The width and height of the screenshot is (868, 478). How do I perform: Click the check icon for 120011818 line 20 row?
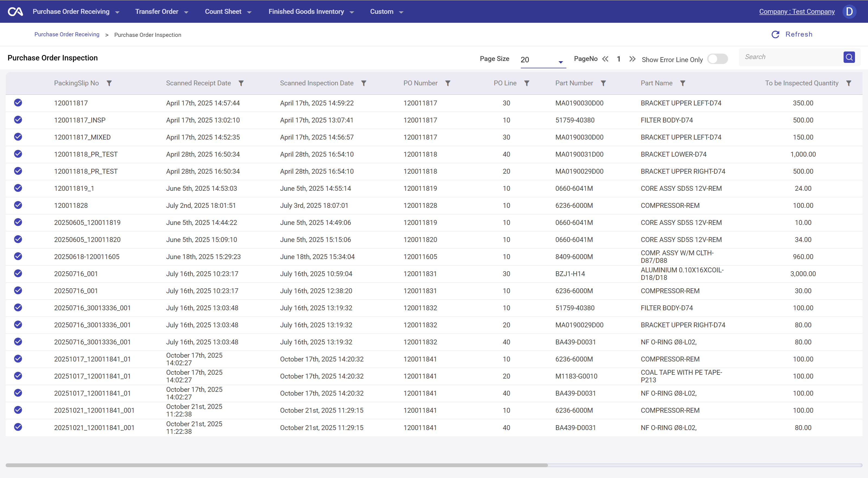click(18, 171)
